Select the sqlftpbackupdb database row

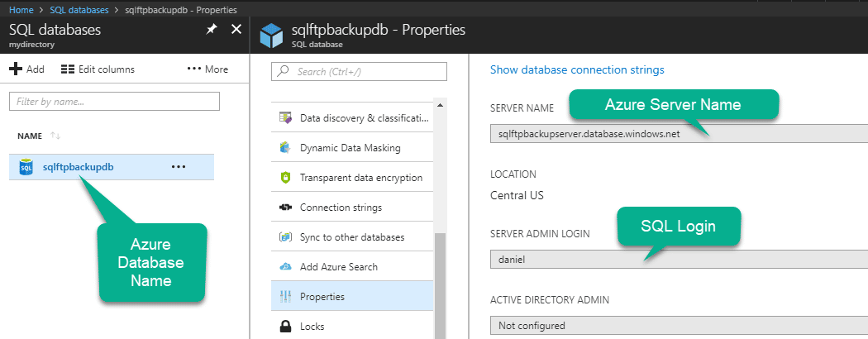pyautogui.click(x=112, y=167)
